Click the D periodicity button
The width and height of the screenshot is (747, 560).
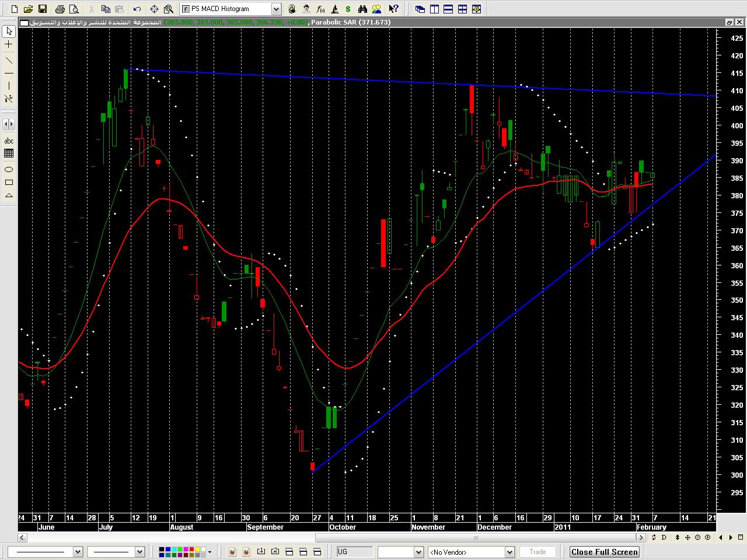(664, 537)
